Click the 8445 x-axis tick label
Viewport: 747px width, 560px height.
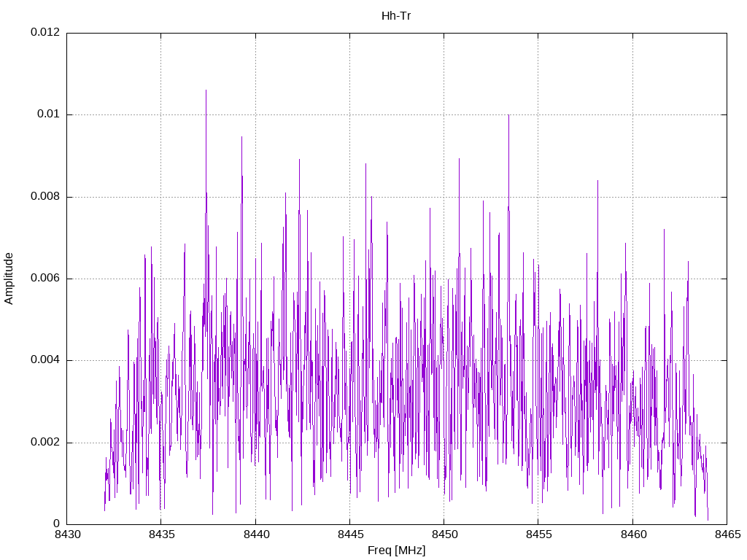(350, 534)
